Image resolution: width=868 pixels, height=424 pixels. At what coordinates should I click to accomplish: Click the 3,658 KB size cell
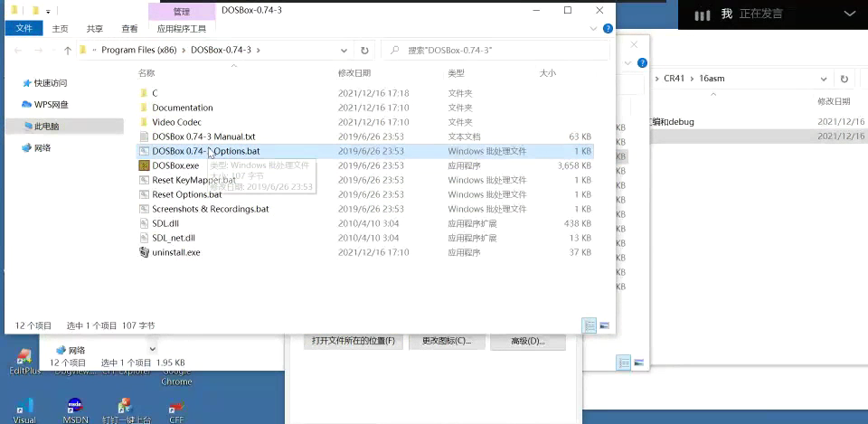[574, 165]
